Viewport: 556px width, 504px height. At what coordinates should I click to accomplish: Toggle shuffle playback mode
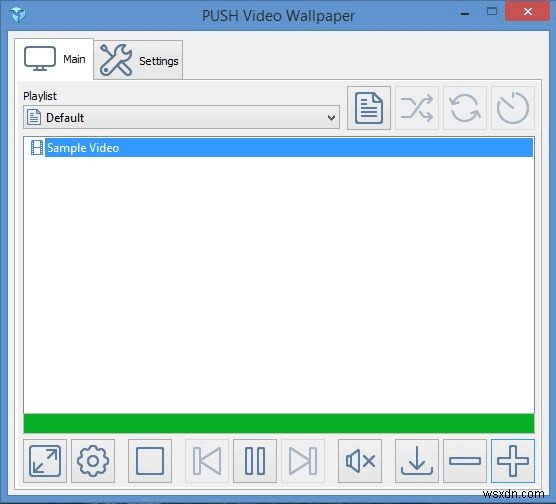(417, 108)
